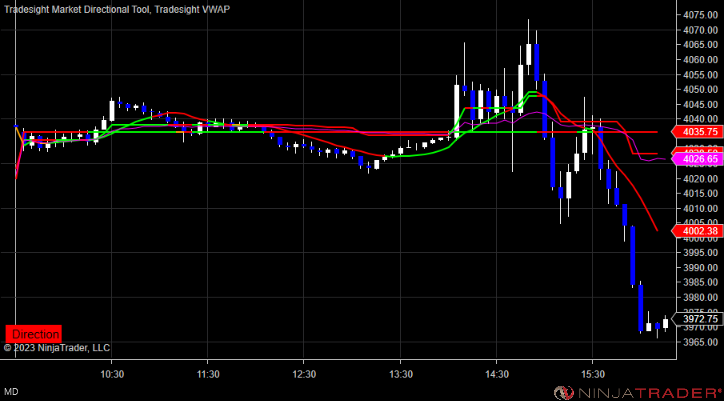Click the 4002.38 red price marker

click(x=697, y=230)
